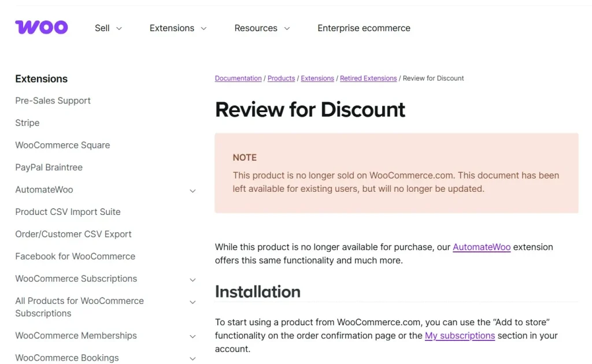Screen dimensions: 592x364
Task: Expand WooCommerce Subscriptions sidebar section
Action: (x=193, y=280)
